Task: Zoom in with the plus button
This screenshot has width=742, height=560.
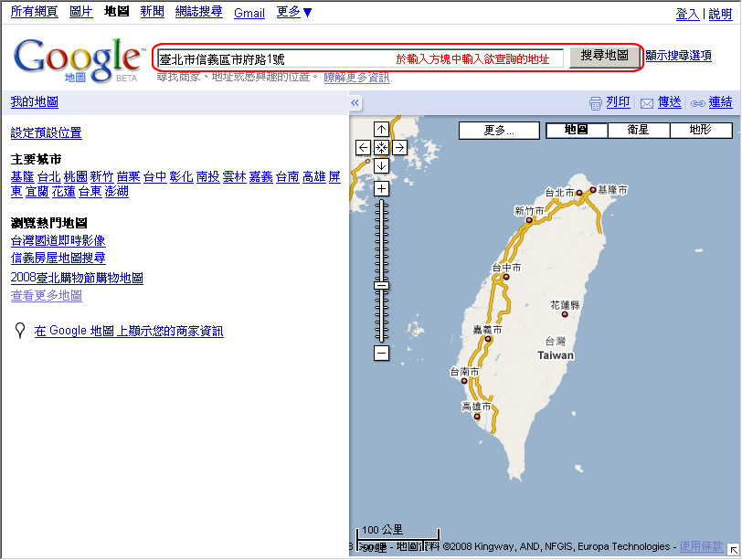Action: [x=381, y=189]
